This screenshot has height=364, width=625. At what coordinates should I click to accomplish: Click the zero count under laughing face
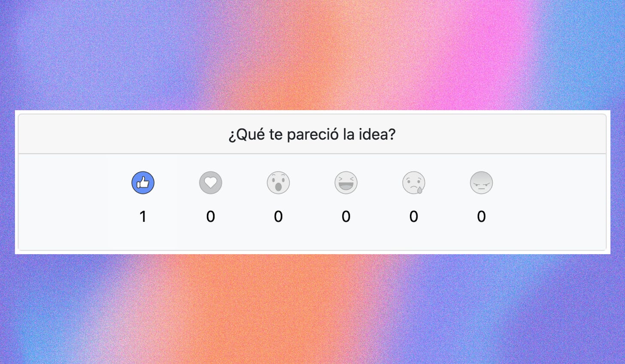pos(346,217)
